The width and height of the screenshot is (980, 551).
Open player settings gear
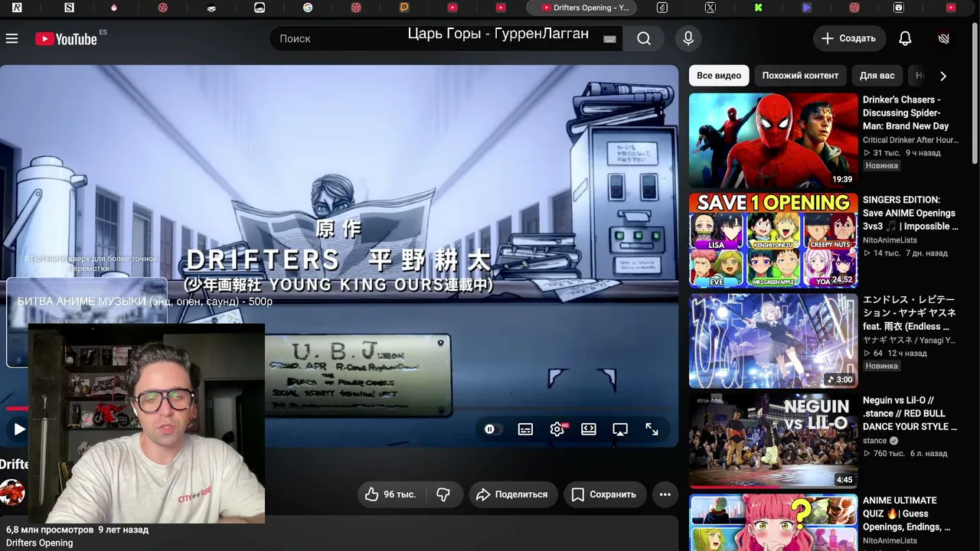tap(557, 429)
